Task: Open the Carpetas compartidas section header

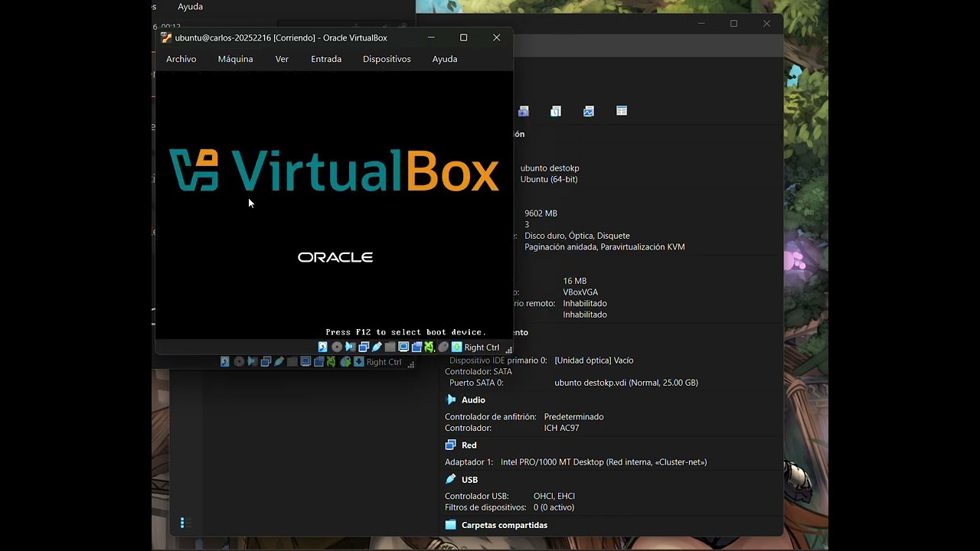Action: 505,525
